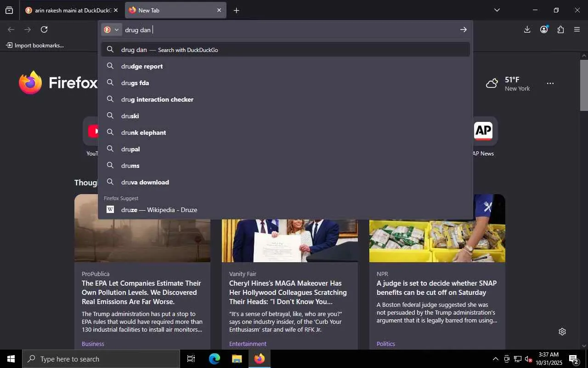The image size is (588, 368).
Task: Click the muted volume tray icon
Action: 529,359
